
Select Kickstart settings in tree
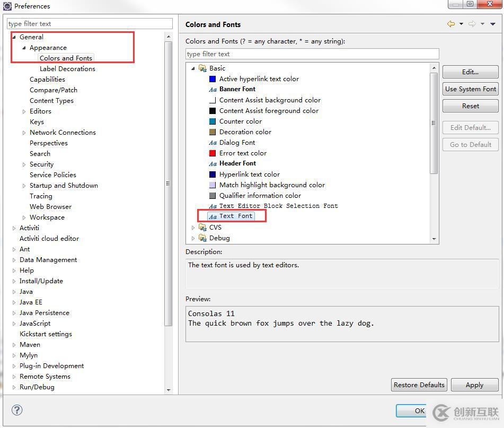coord(46,334)
